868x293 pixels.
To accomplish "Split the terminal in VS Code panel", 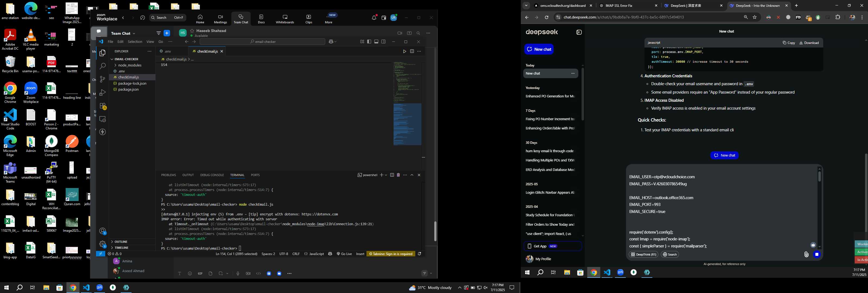I will [x=392, y=175].
